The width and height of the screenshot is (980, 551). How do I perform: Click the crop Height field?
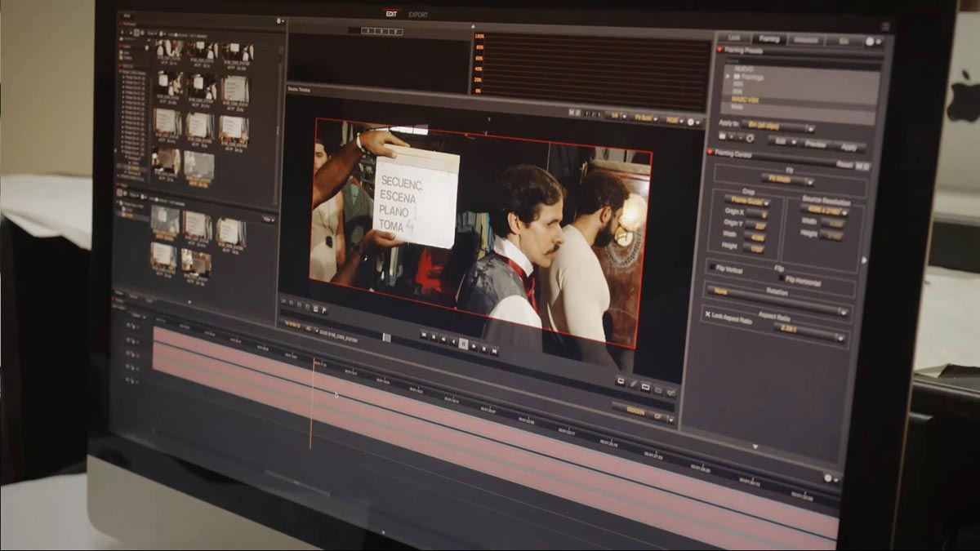point(752,247)
